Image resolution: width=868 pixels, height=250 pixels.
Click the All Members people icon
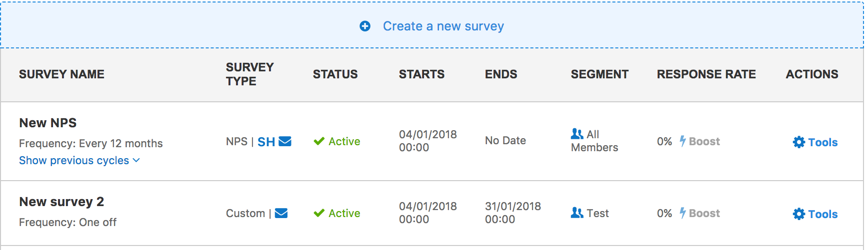577,134
